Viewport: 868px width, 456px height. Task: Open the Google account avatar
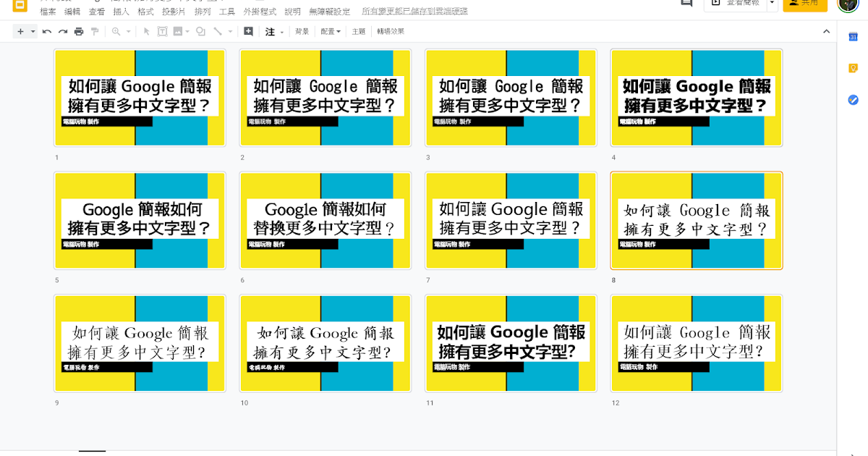848,4
